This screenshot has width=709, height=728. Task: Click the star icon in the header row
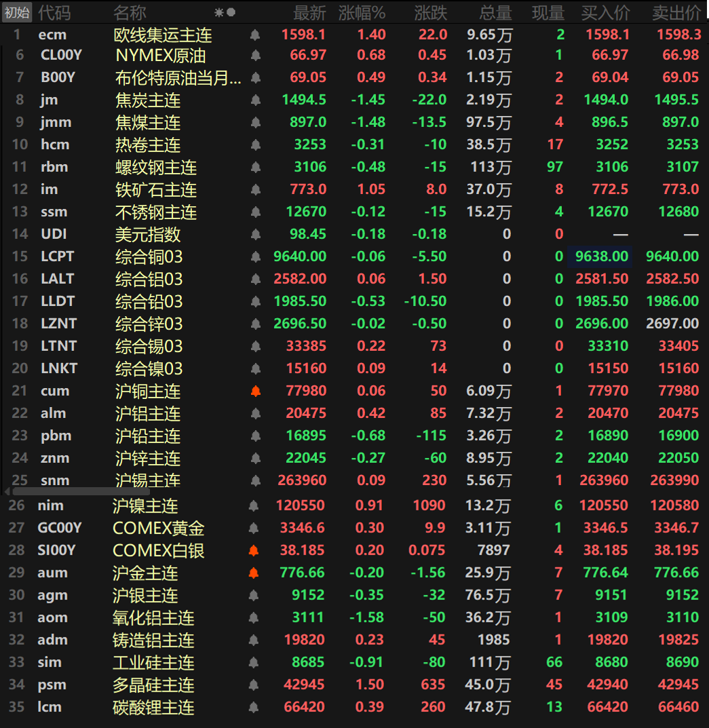coord(218,12)
